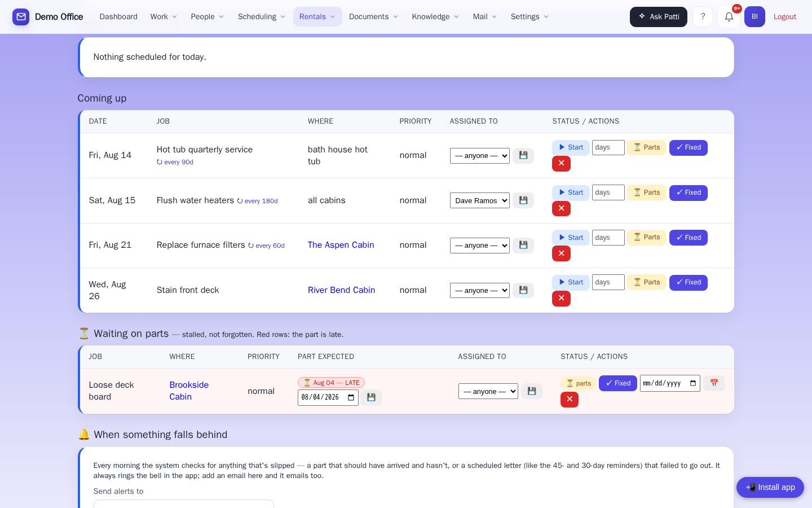The image size is (812, 508).
Task: Save assignee for Hot tub quarterly service
Action: tap(523, 155)
